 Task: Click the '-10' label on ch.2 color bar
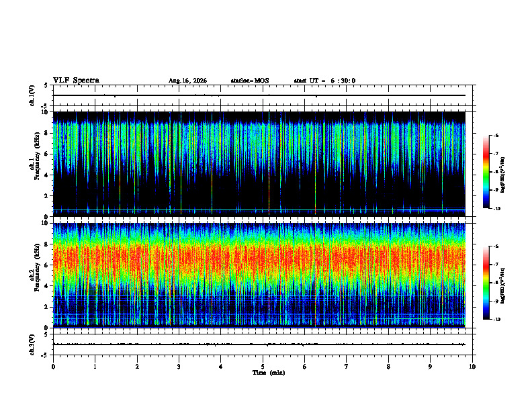(x=496, y=319)
